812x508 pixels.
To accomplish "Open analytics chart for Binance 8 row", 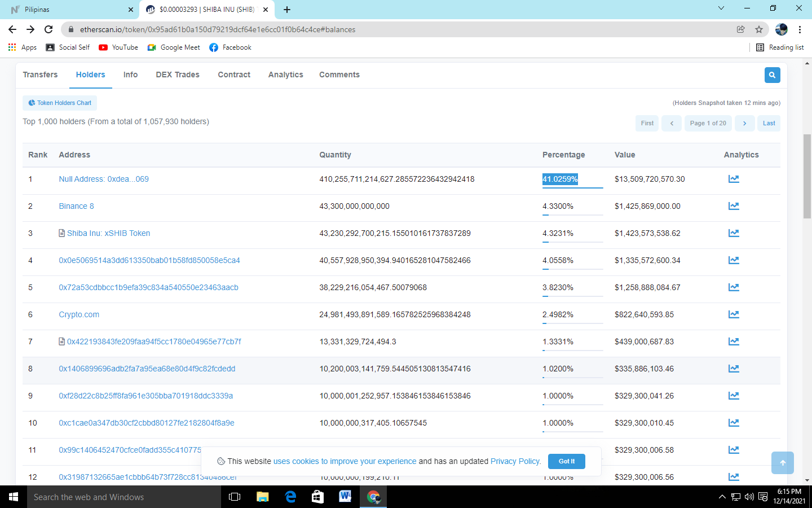I will pos(734,206).
